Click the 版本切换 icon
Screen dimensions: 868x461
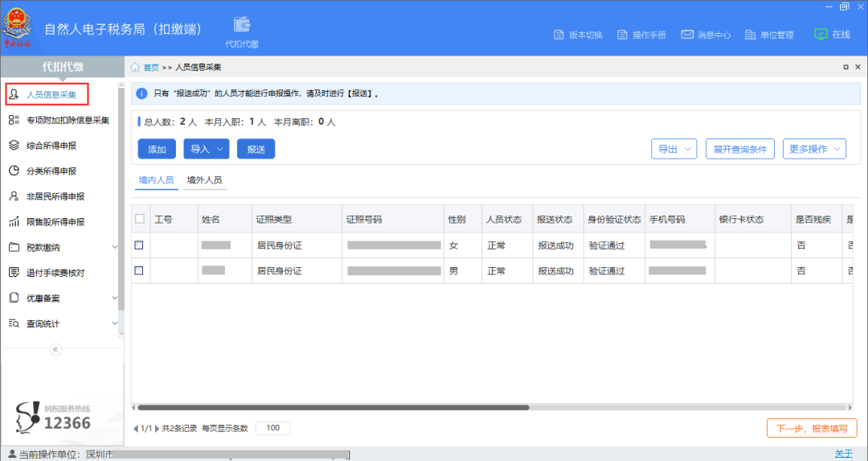click(x=559, y=35)
